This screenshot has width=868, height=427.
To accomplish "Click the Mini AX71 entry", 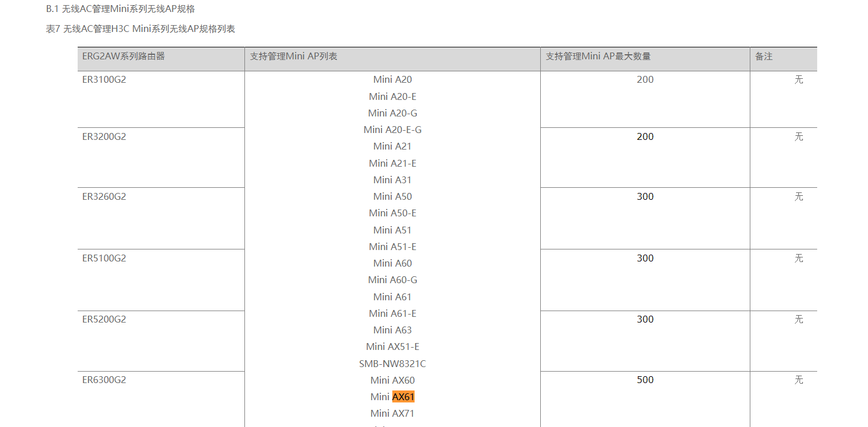I will [392, 413].
